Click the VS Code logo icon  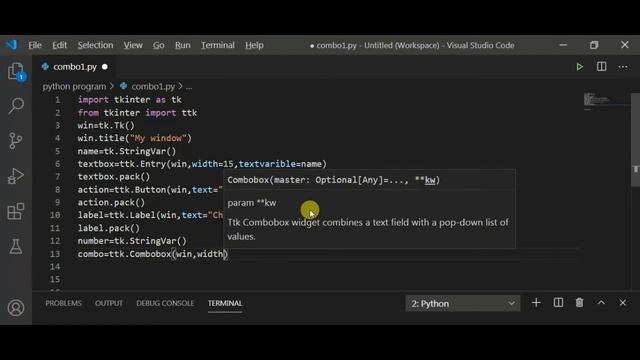click(11, 44)
